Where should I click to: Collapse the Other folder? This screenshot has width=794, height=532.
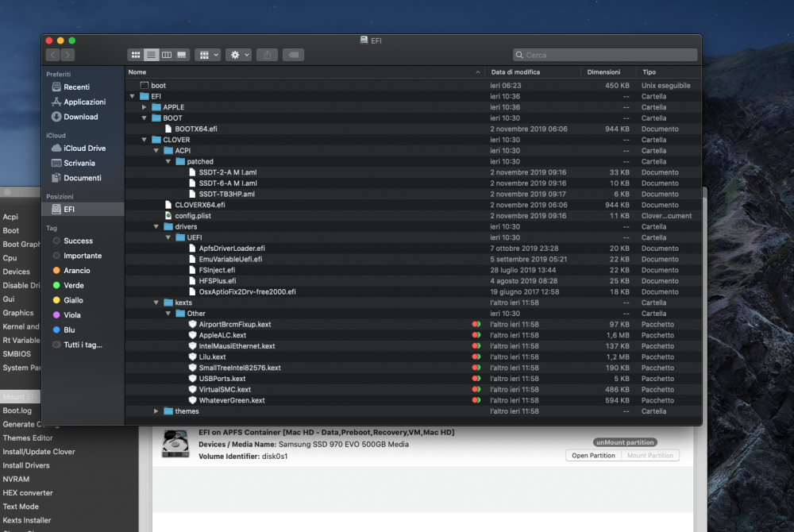168,314
